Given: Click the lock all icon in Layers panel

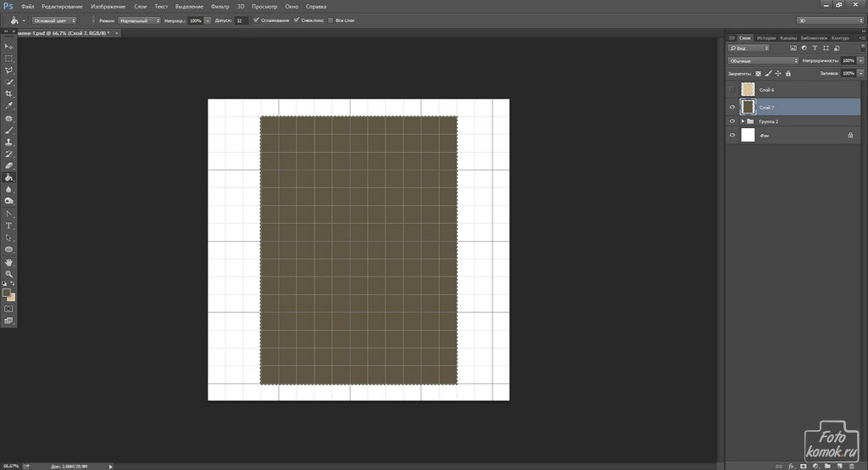Looking at the screenshot, I should pyautogui.click(x=787, y=74).
